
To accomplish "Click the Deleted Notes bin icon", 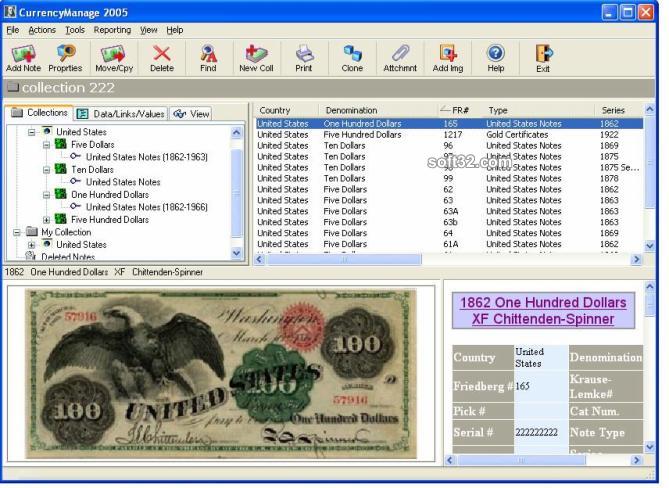I will (x=31, y=256).
